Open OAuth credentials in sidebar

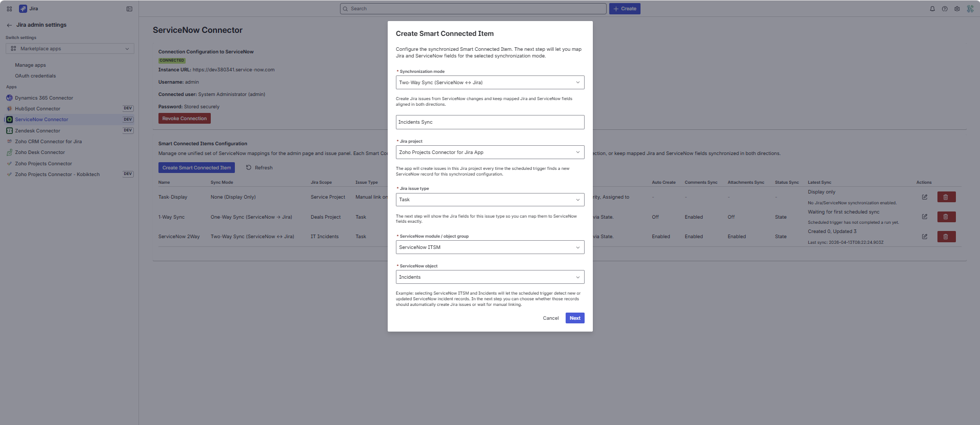35,76
